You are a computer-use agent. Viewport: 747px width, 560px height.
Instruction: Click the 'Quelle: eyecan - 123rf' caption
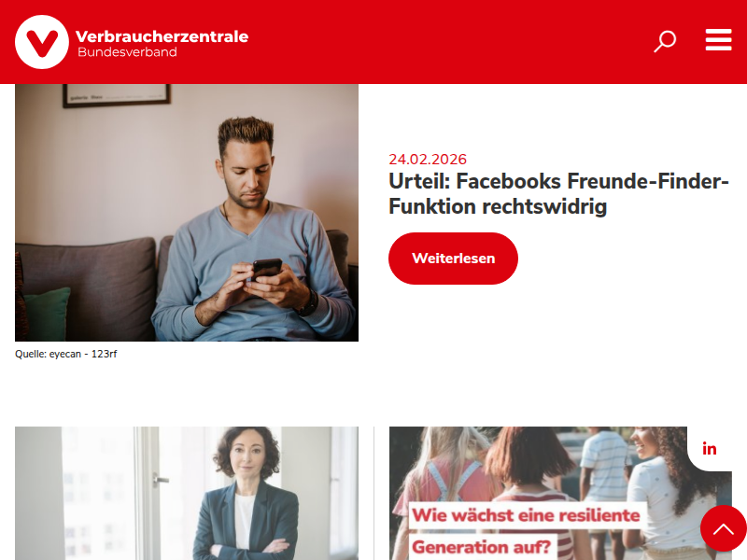point(65,354)
